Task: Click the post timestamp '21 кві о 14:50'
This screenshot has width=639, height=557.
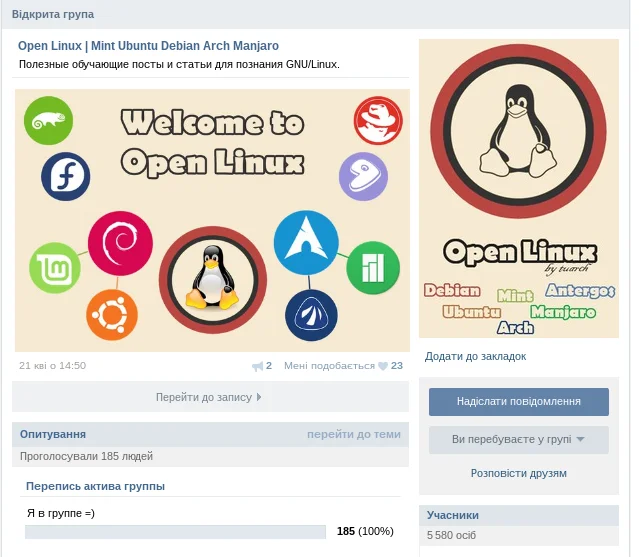Action: (x=53, y=365)
